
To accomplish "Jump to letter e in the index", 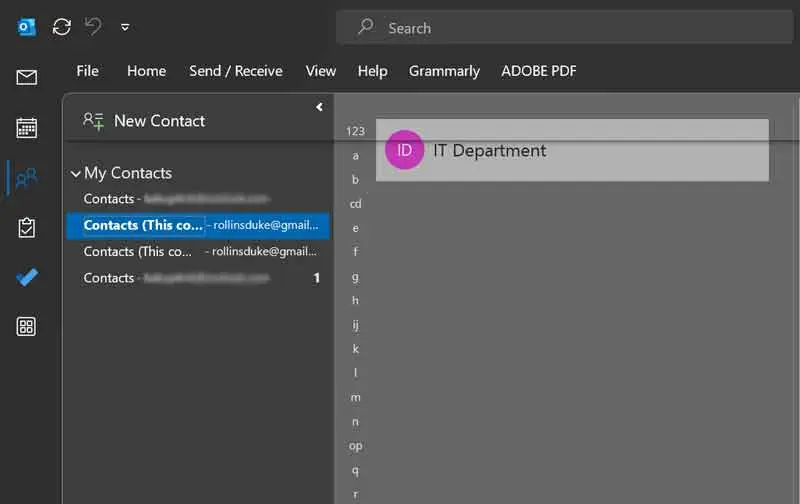I will (356, 229).
